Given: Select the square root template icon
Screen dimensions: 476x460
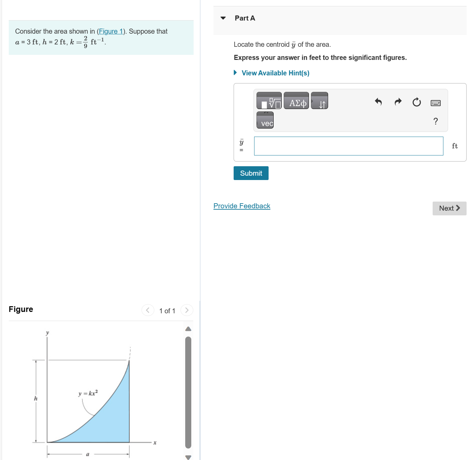Looking at the screenshot, I should point(269,101).
